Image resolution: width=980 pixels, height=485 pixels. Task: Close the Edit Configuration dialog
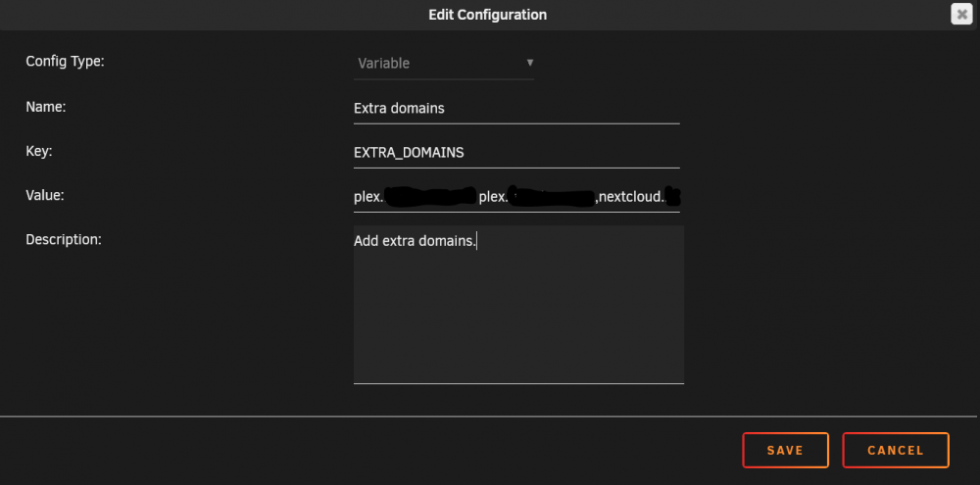coord(961,14)
